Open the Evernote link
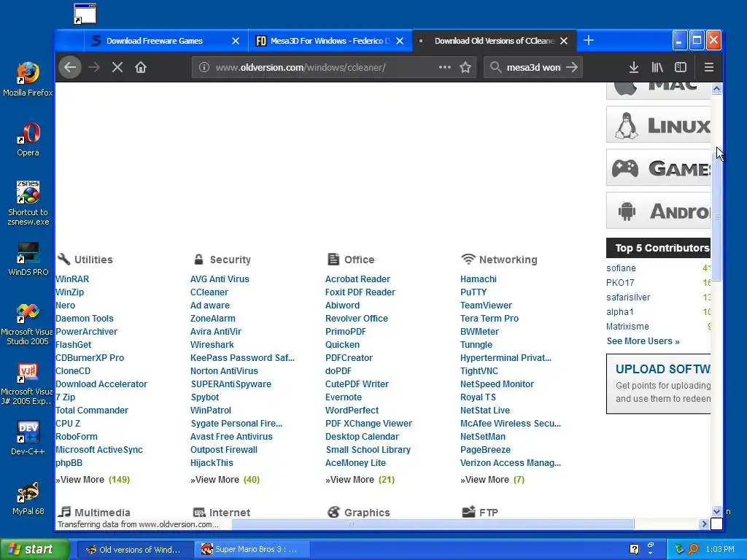 point(344,397)
